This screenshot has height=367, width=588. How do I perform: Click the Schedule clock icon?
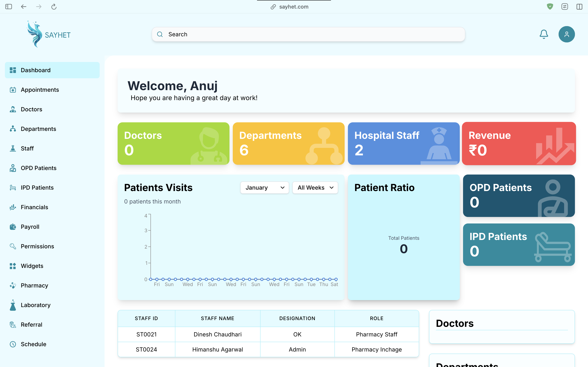(x=13, y=344)
